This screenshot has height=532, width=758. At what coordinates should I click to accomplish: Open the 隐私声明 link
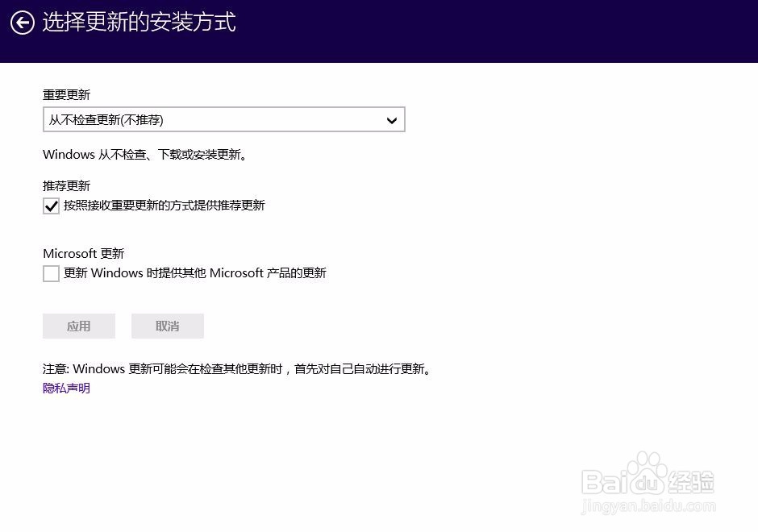[66, 388]
